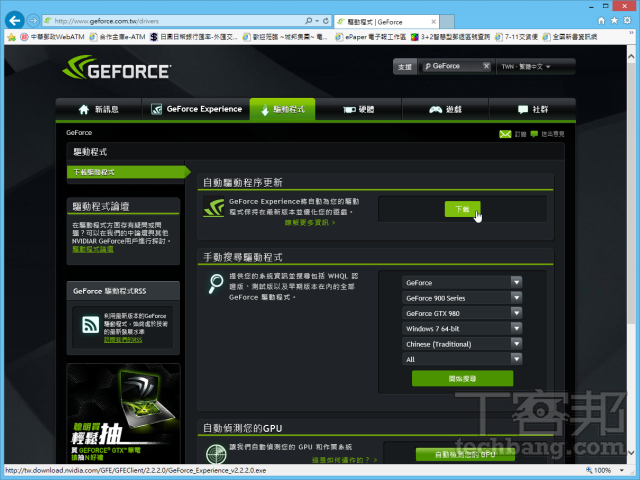This screenshot has width=640, height=480.
Task: Click the green speech bubble feedback icon
Action: point(534,134)
